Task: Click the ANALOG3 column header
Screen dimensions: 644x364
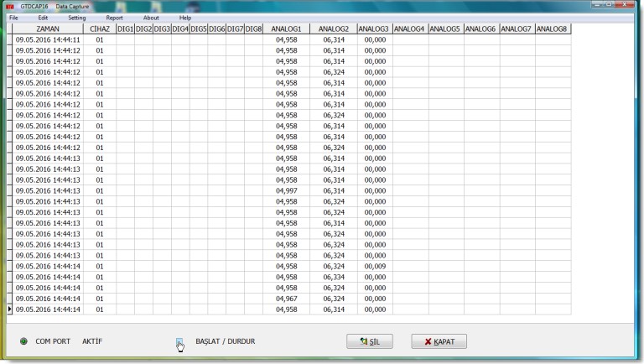Action: click(375, 29)
